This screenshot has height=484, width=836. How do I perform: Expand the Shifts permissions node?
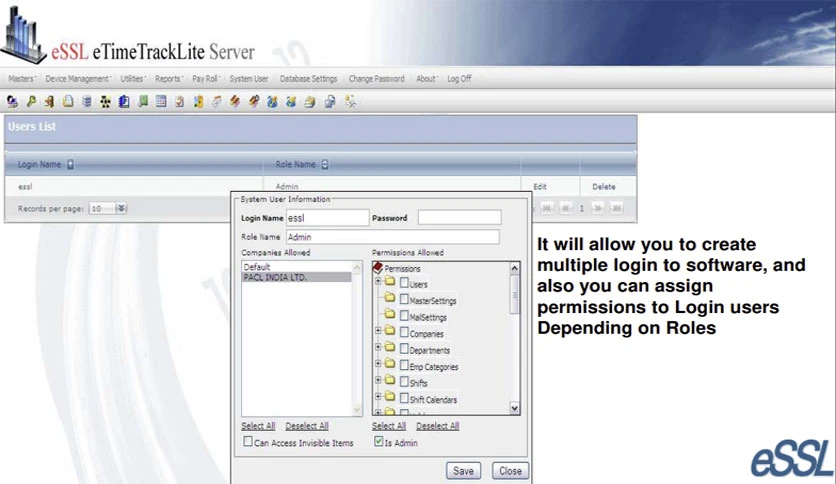click(x=378, y=380)
